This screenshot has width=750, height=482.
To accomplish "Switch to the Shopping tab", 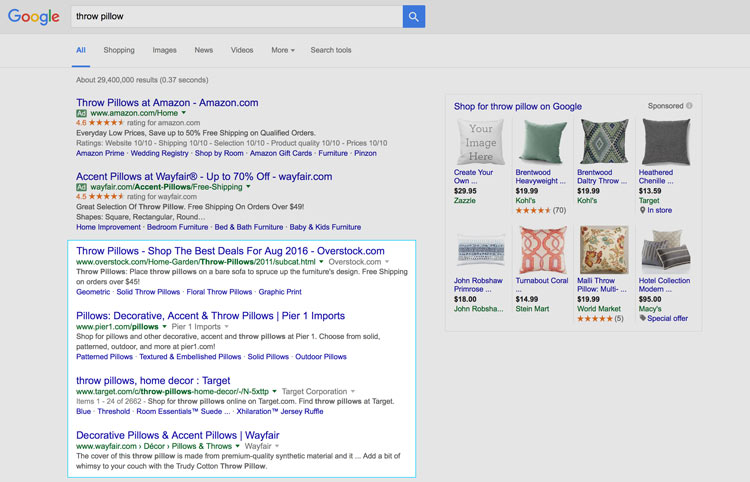I will click(119, 50).
